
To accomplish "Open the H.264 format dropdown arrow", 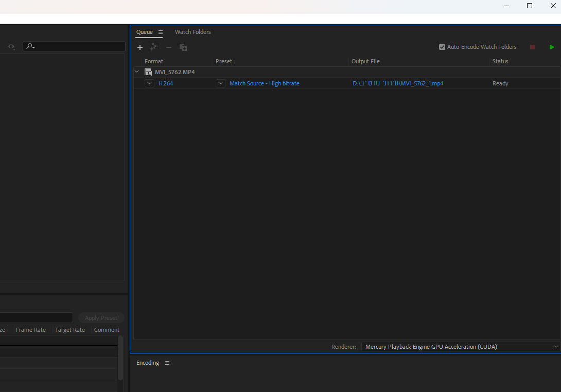I will [x=149, y=83].
